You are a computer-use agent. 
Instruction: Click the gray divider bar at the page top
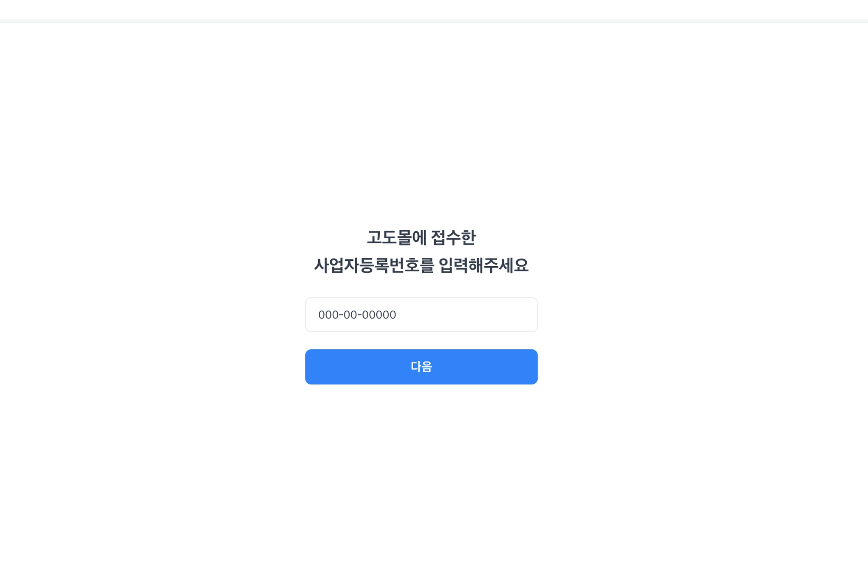434,21
